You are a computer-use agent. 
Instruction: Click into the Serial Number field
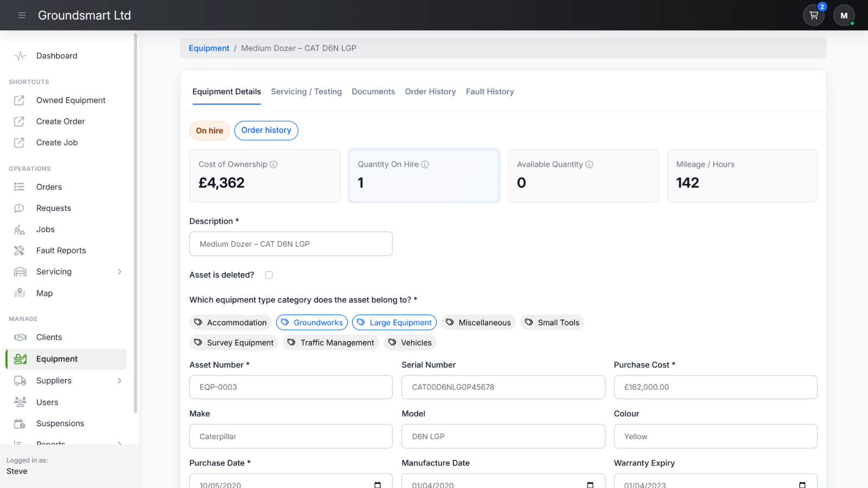pyautogui.click(x=503, y=387)
